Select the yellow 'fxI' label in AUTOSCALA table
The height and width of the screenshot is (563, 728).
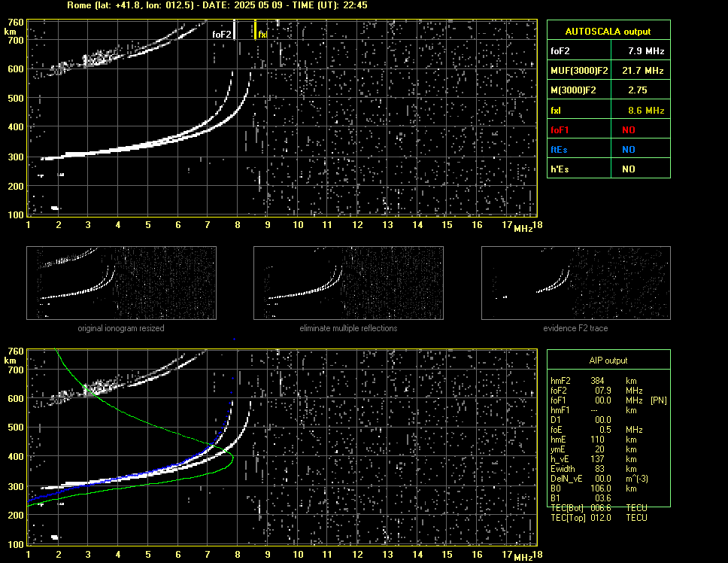(x=556, y=111)
